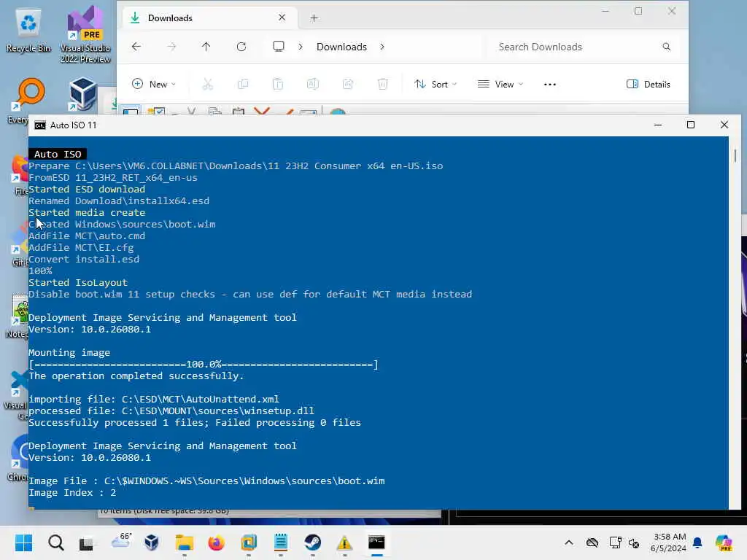Viewport: 747px width, 560px height.
Task: Open the See more ellipsis menu in Explorer
Action: [550, 85]
